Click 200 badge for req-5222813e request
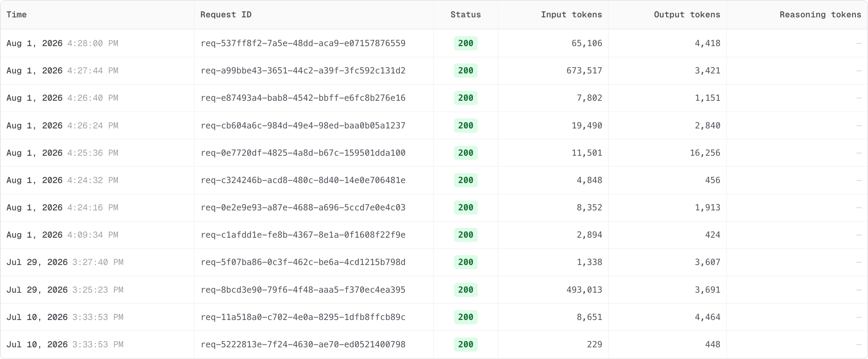 (466, 344)
